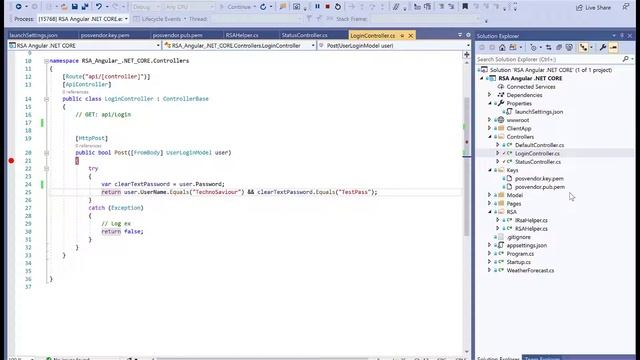Viewport: 640px width, 360px height.
Task: Select IRsaHelper.cs file
Action: click(531, 220)
